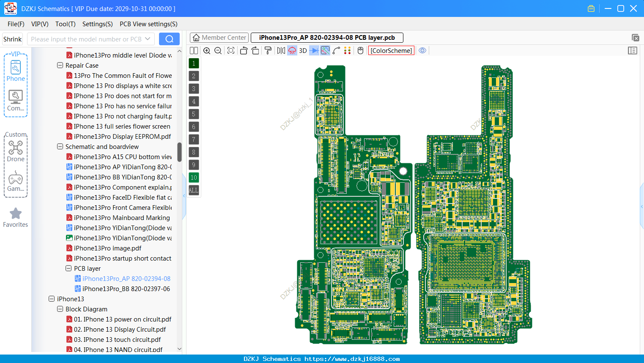This screenshot has width=644, height=363.
Task: Click the www.dzkj16888.com link
Action: (352, 359)
